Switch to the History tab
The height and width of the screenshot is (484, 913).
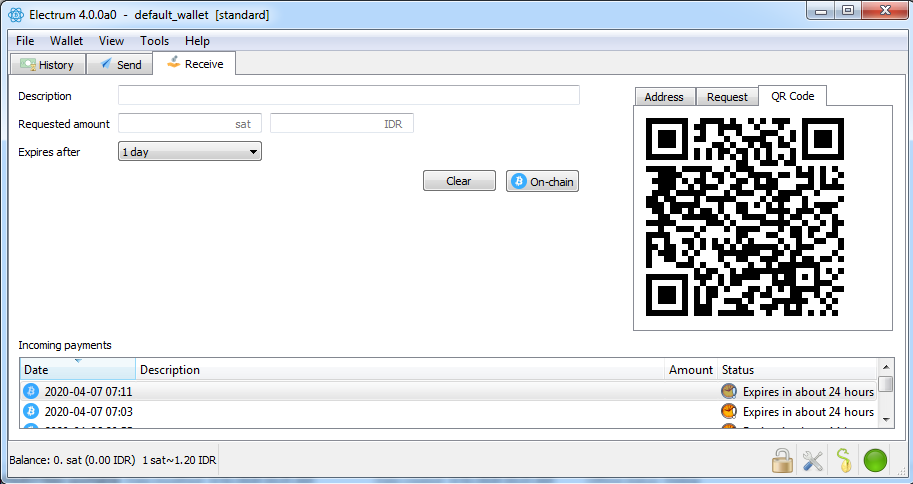point(48,65)
